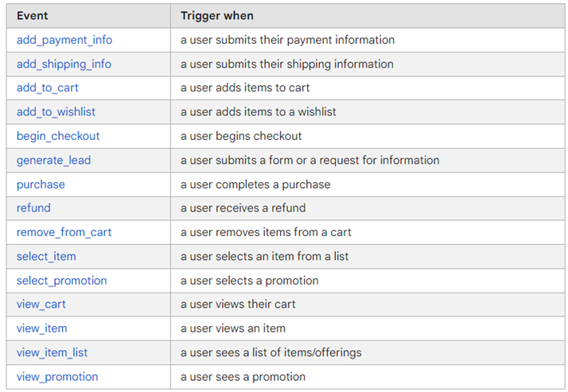Click the view_item event link
Image resolution: width=568 pixels, height=392 pixels.
coord(41,328)
